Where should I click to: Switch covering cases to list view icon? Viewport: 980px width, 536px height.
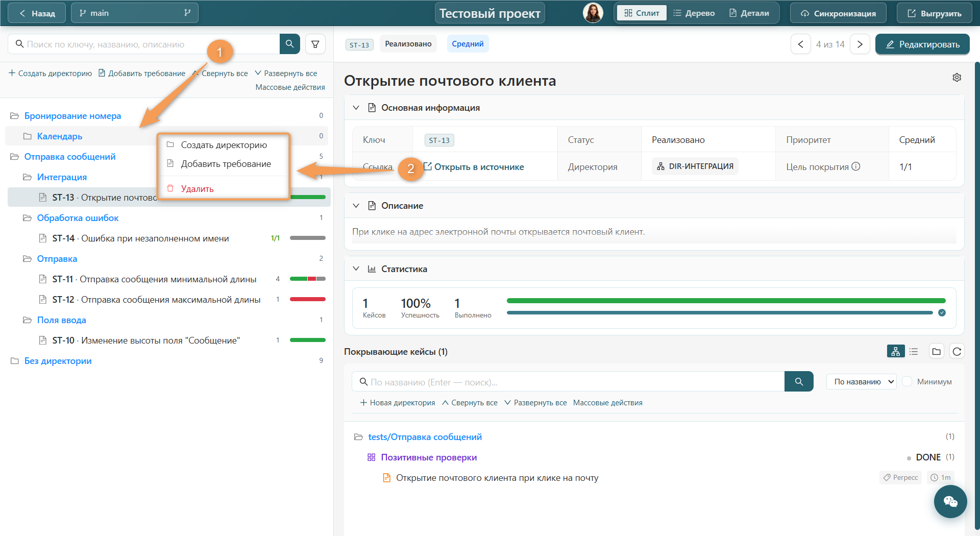click(x=914, y=351)
